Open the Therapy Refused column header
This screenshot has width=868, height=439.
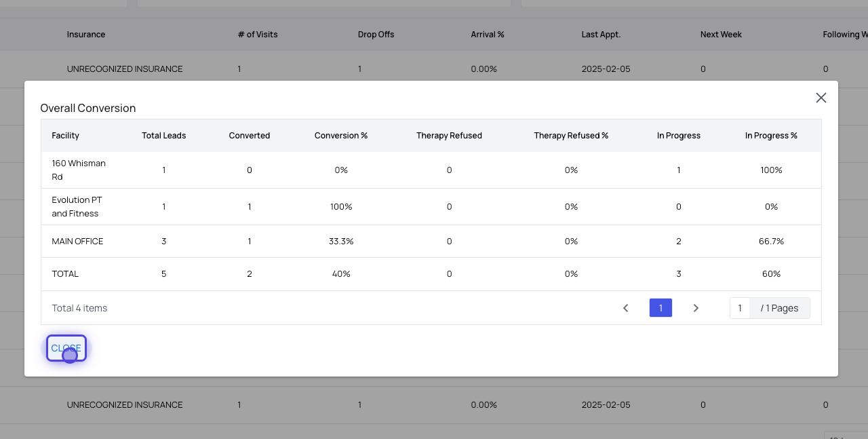tap(449, 136)
